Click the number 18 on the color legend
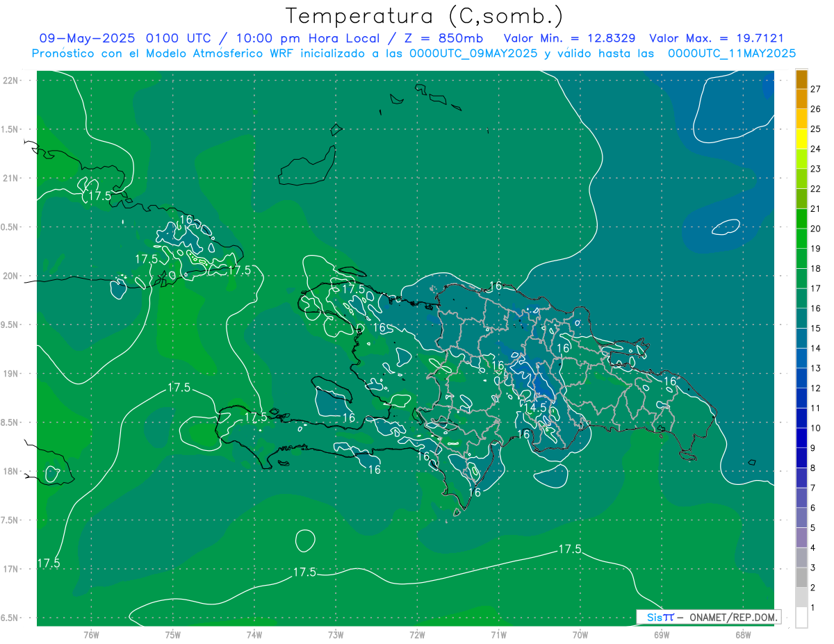The image size is (834, 644). (x=815, y=268)
